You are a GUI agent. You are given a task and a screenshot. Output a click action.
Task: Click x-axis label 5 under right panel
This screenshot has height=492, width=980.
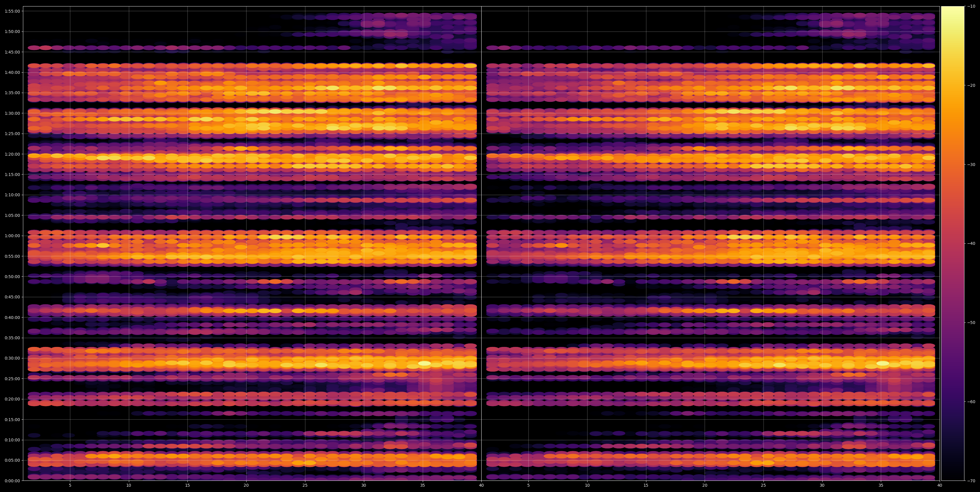click(528, 486)
